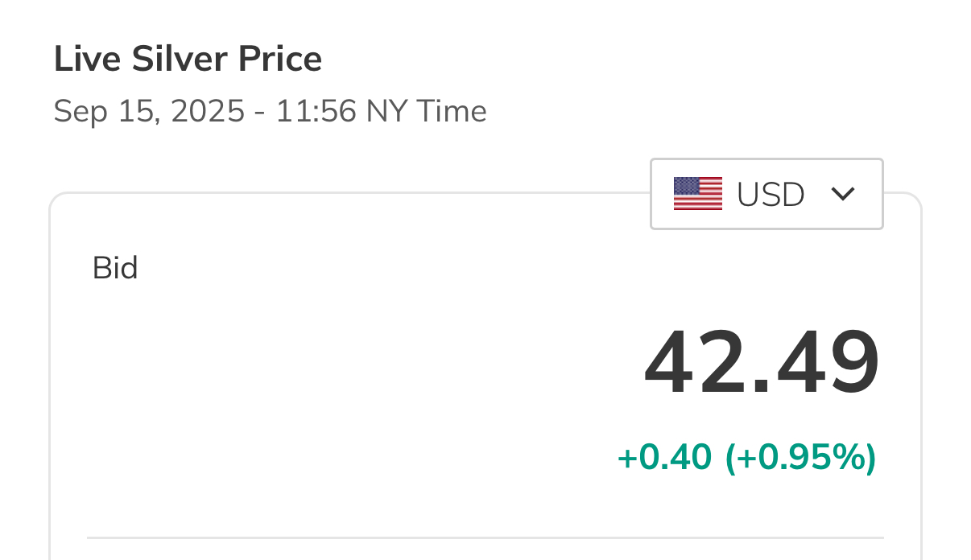Click the word Time in the date line
971x560 pixels.
(451, 111)
